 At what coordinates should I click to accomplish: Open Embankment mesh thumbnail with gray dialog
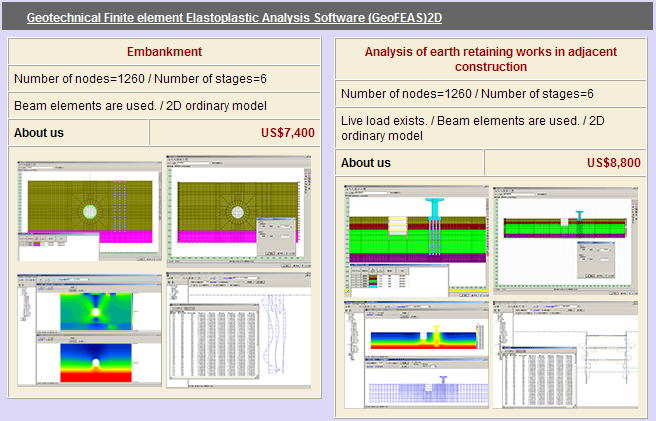tap(238, 211)
